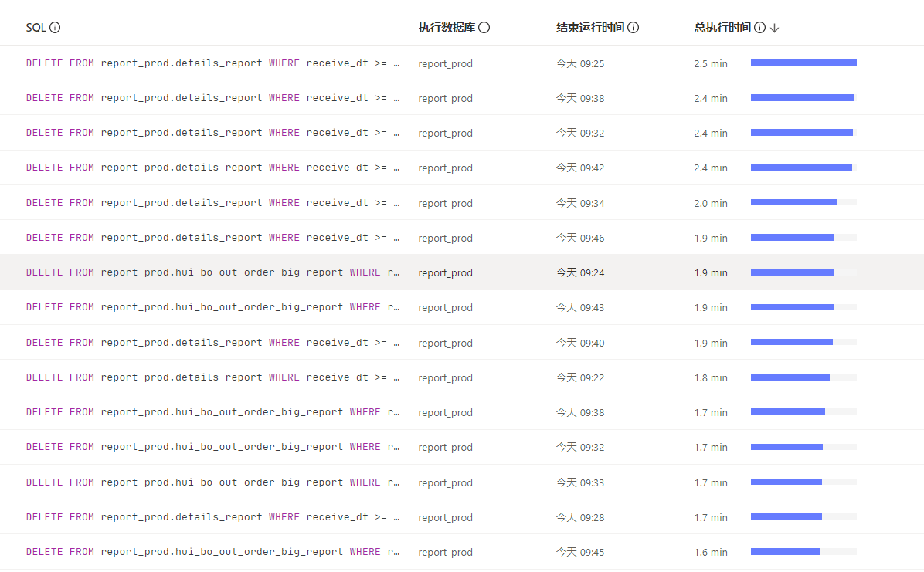Select the '今天 09:24' end time cell
Screen dimensions: 924x572
point(580,272)
